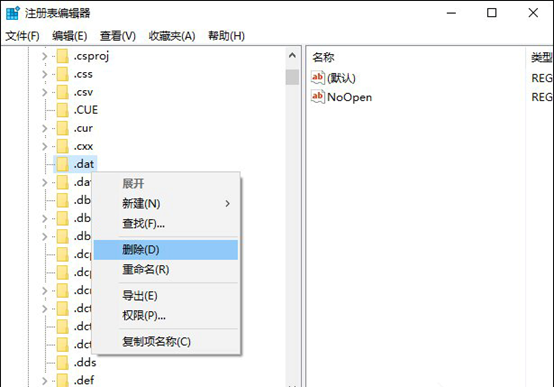This screenshot has width=554, height=387.
Task: Click the Registry Editor app icon in title bar
Action: pyautogui.click(x=13, y=13)
